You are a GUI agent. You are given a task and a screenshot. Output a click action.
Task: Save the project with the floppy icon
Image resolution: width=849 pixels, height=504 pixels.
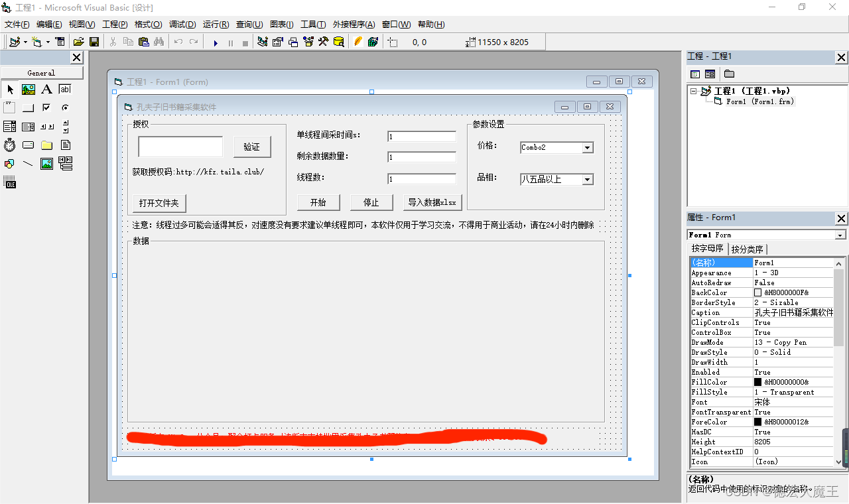click(x=94, y=42)
